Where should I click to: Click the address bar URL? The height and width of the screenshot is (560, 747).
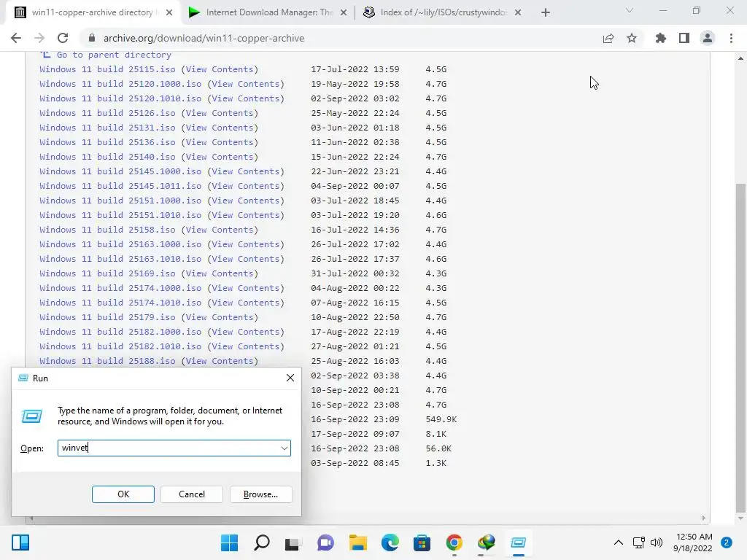point(204,38)
